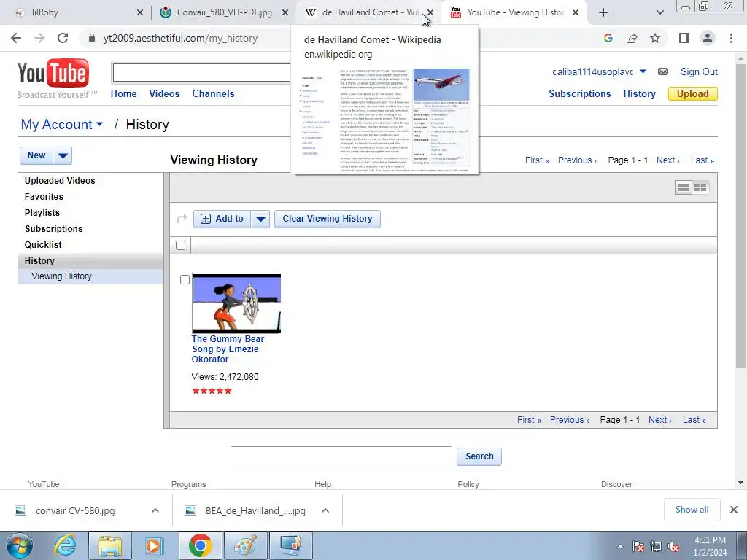Click Show all downloads

[692, 510]
